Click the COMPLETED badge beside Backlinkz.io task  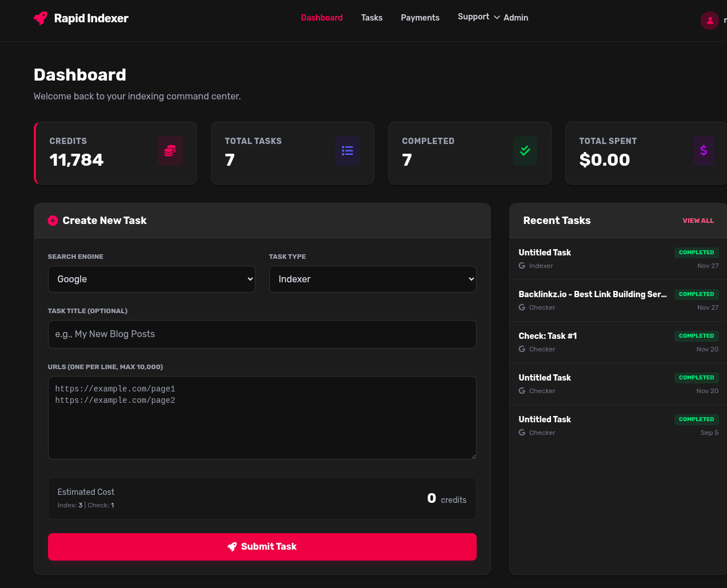tap(696, 294)
